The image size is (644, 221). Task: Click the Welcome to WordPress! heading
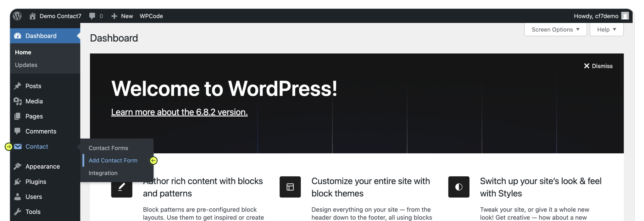[x=224, y=88]
